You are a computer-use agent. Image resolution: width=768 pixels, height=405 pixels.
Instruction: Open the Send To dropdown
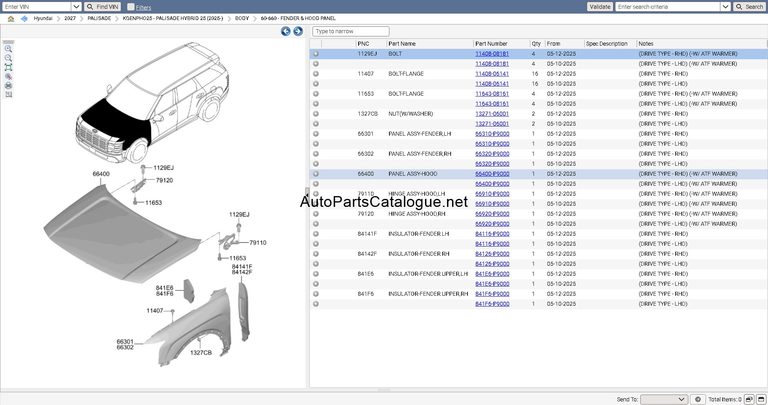pyautogui.click(x=664, y=399)
